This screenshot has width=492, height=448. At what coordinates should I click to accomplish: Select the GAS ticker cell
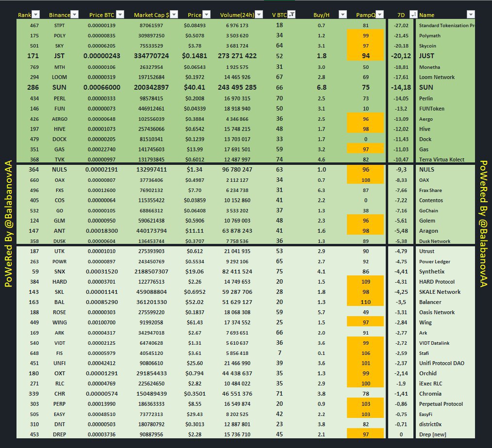click(59, 149)
